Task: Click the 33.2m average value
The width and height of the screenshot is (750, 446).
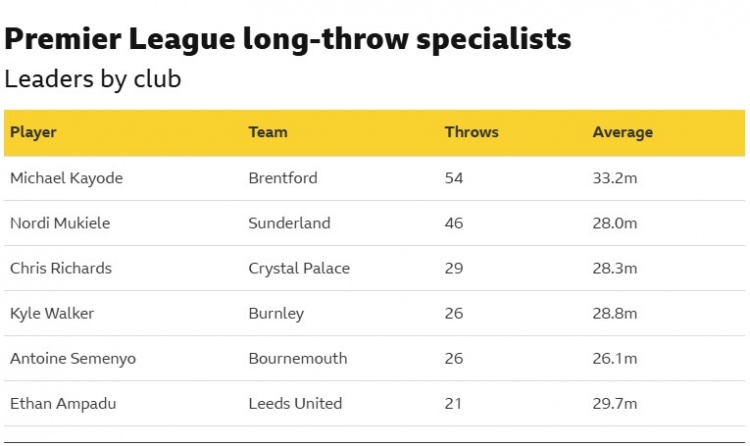Action: pos(614,178)
